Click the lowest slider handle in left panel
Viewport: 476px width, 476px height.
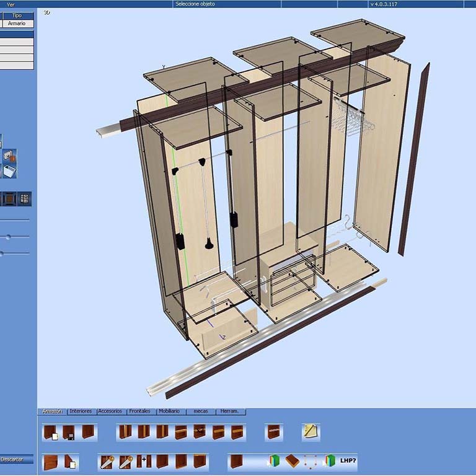tap(1, 253)
